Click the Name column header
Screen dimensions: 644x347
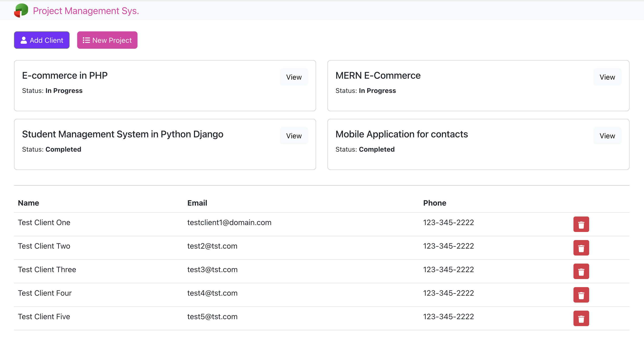tap(28, 203)
